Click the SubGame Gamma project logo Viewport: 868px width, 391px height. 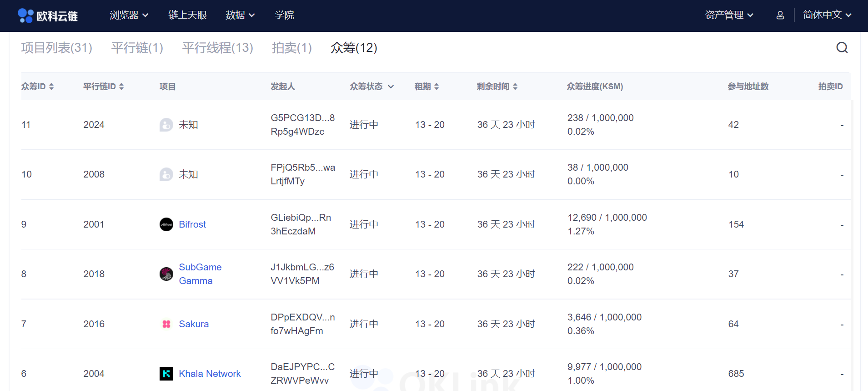pyautogui.click(x=166, y=274)
